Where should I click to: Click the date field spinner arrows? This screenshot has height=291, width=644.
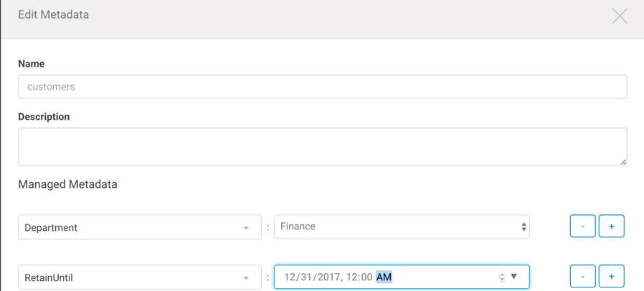coord(502,277)
